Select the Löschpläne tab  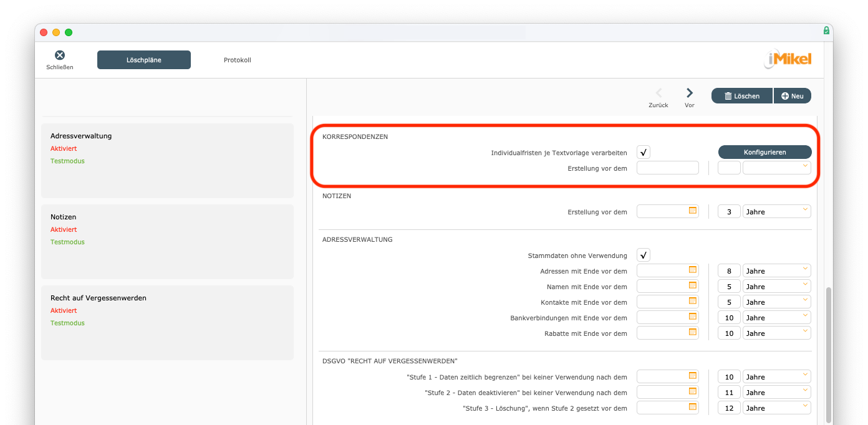[x=144, y=60]
